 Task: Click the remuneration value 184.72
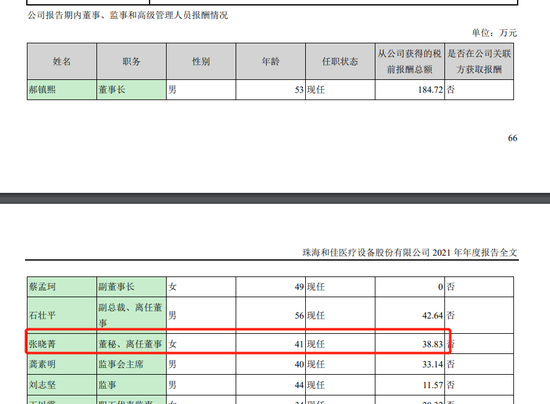[430, 90]
